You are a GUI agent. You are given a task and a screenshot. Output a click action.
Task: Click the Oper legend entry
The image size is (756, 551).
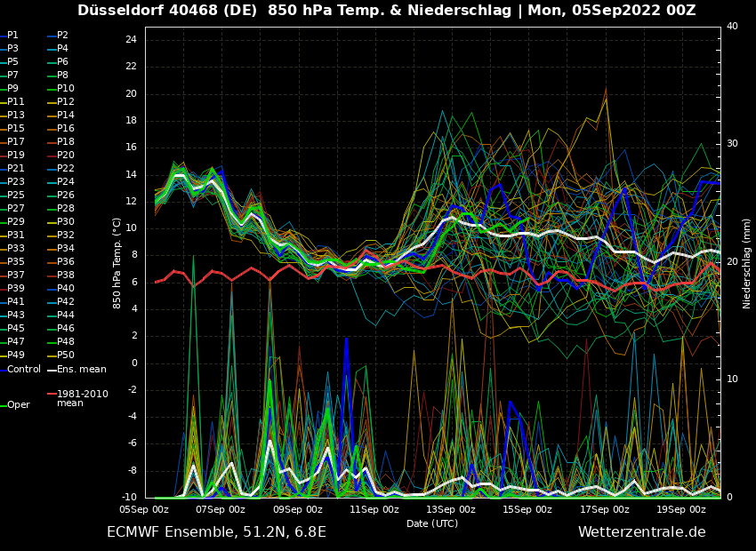pos(19,404)
